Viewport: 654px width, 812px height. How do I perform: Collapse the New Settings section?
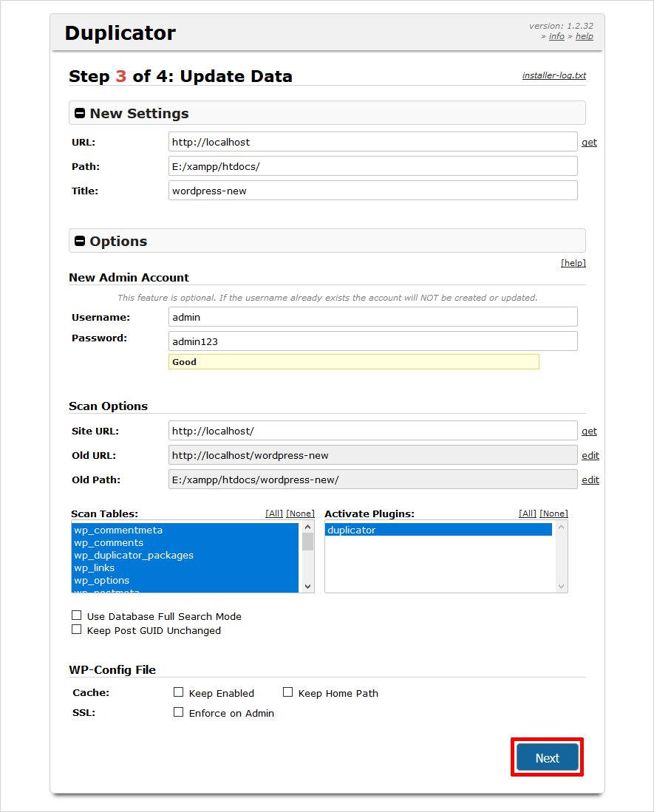click(x=80, y=114)
